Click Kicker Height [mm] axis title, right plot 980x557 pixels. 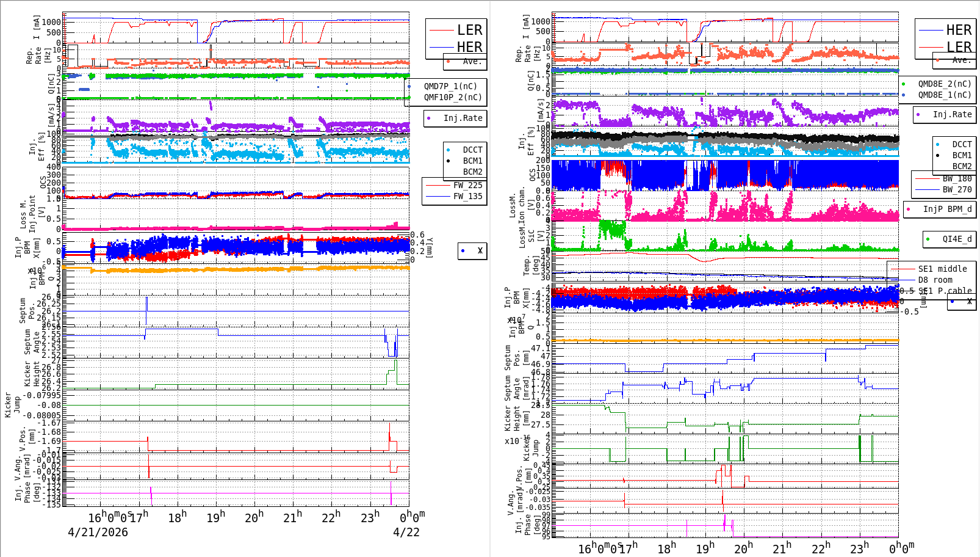516,418
